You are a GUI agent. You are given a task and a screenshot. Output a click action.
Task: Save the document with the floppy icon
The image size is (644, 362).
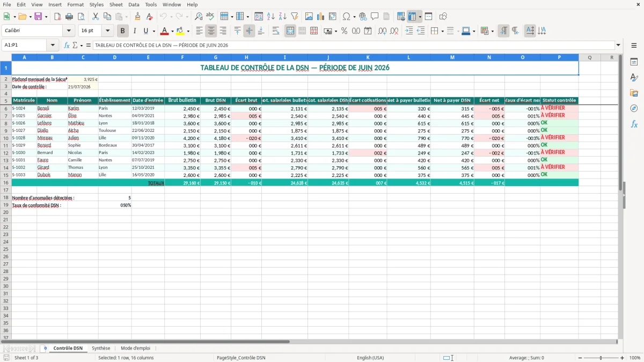pos(38,17)
